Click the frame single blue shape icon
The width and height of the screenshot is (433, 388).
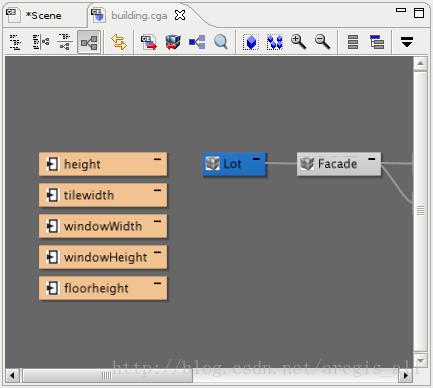(251, 42)
